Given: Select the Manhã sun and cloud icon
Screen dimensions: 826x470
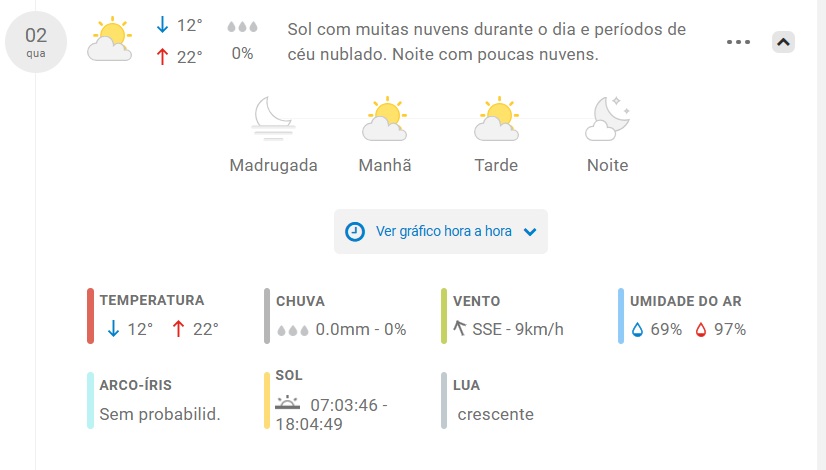Looking at the screenshot, I should click(x=385, y=118).
